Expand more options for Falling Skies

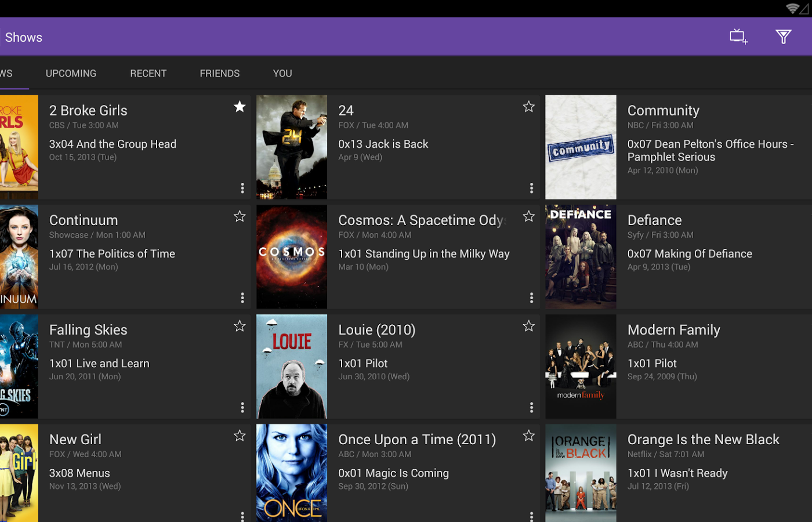[x=242, y=407]
